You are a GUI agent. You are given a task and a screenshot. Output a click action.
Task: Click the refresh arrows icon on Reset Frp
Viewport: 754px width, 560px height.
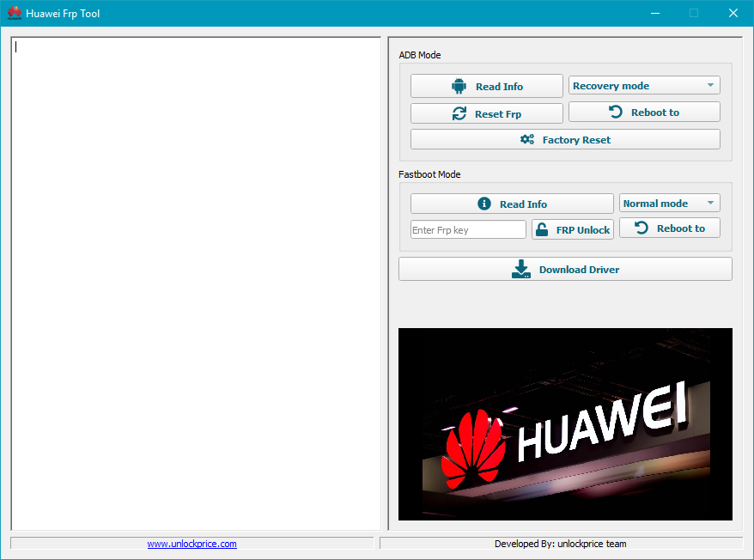459,113
